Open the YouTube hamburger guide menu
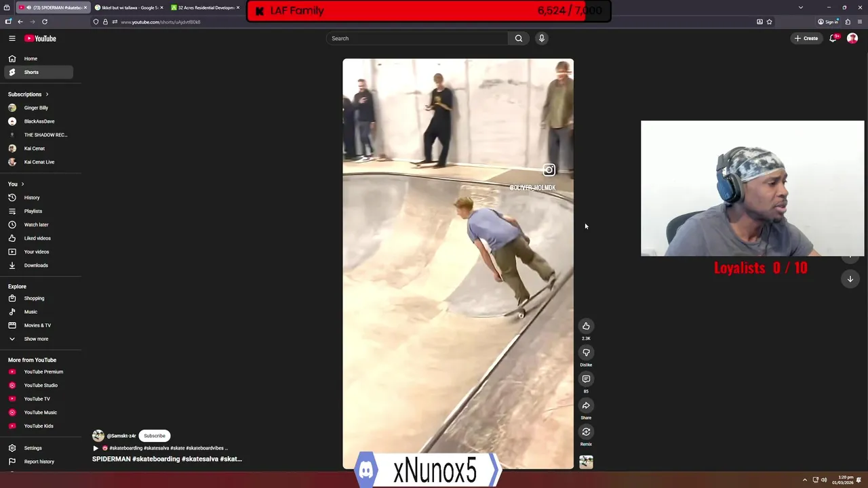The height and width of the screenshot is (488, 868). (x=12, y=39)
